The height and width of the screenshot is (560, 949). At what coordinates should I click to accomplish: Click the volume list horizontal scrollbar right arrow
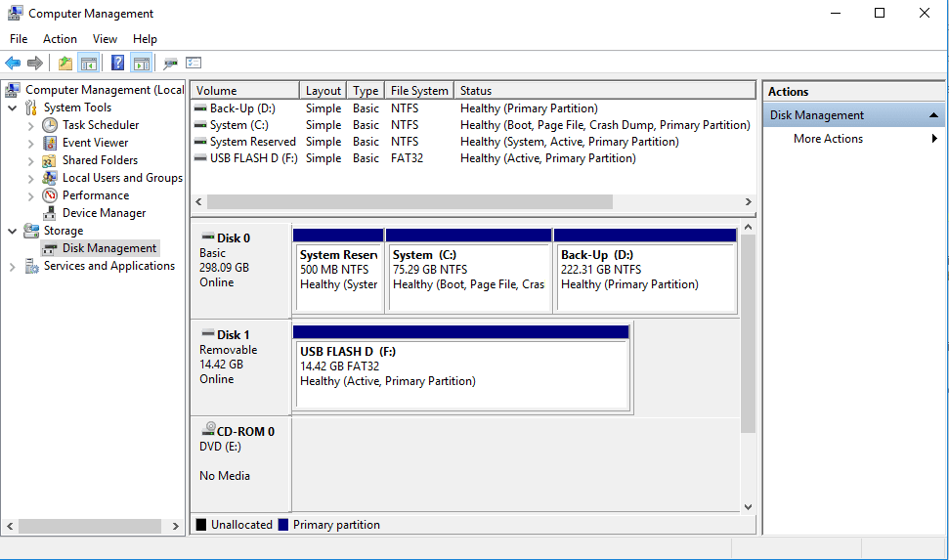[x=748, y=201]
